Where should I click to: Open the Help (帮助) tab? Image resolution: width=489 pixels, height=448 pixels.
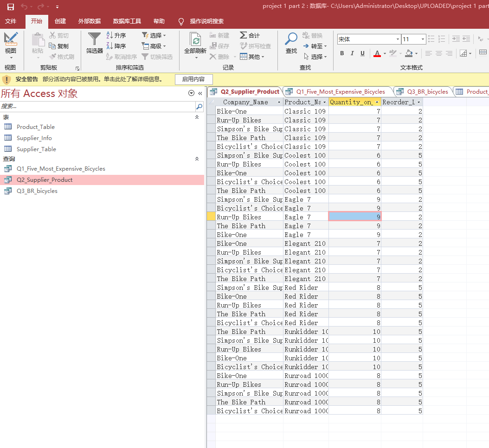pos(159,21)
